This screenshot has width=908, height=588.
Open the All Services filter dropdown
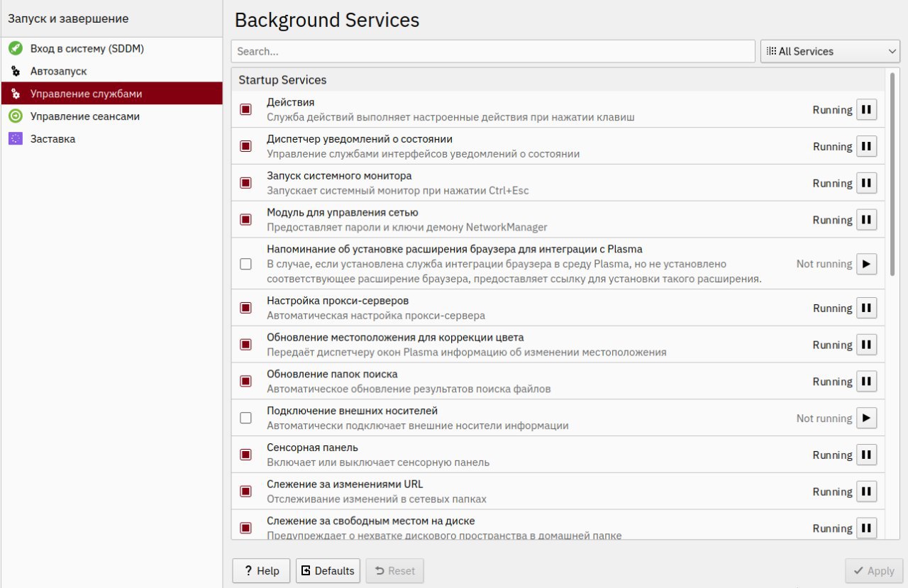point(830,51)
